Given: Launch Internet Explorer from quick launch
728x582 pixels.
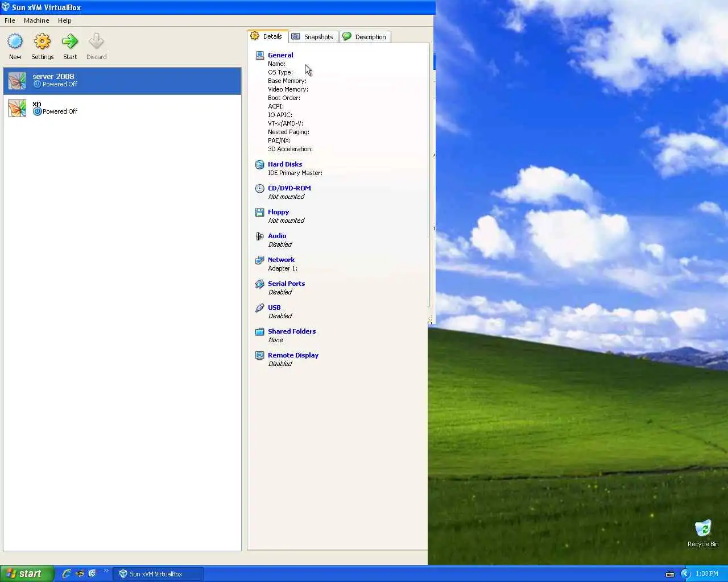Looking at the screenshot, I should tap(67, 573).
